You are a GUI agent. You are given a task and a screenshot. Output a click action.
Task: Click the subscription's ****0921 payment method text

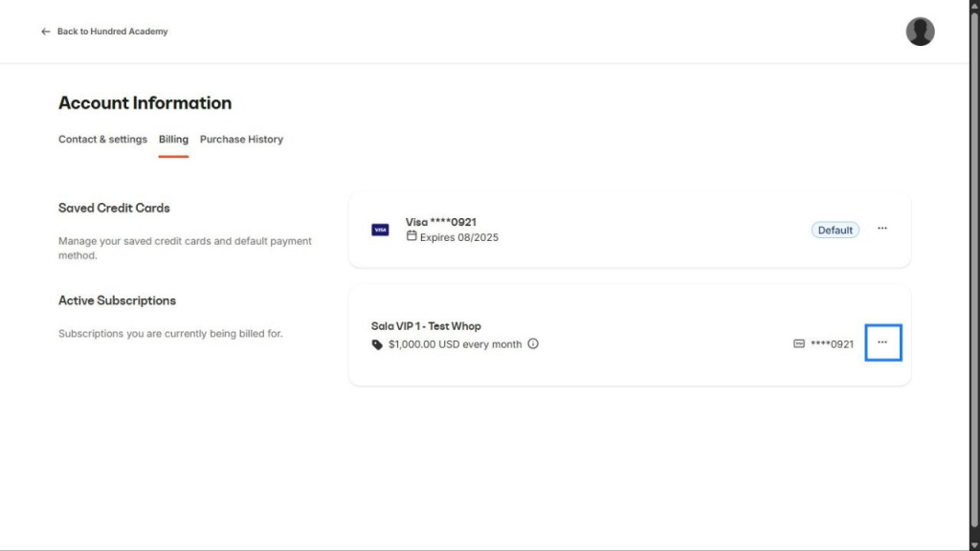pyautogui.click(x=832, y=344)
